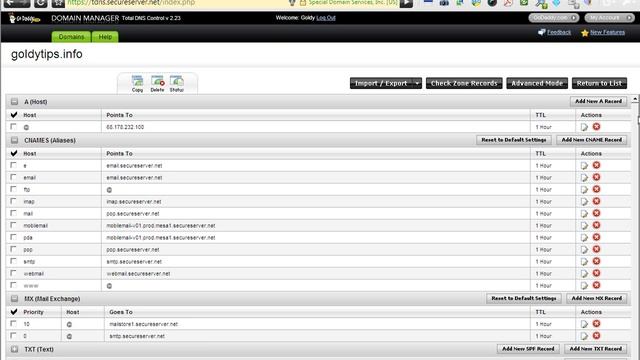Image resolution: width=640 pixels, height=360 pixels.
Task: Click the records list scrollbar up arrow
Action: coord(635,99)
